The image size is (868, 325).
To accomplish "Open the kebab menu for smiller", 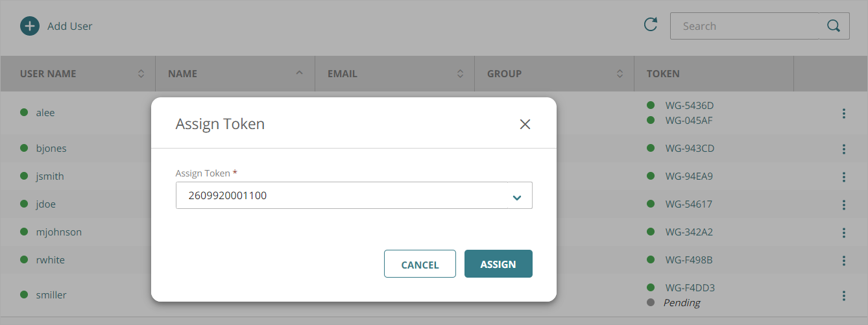I will (x=843, y=295).
